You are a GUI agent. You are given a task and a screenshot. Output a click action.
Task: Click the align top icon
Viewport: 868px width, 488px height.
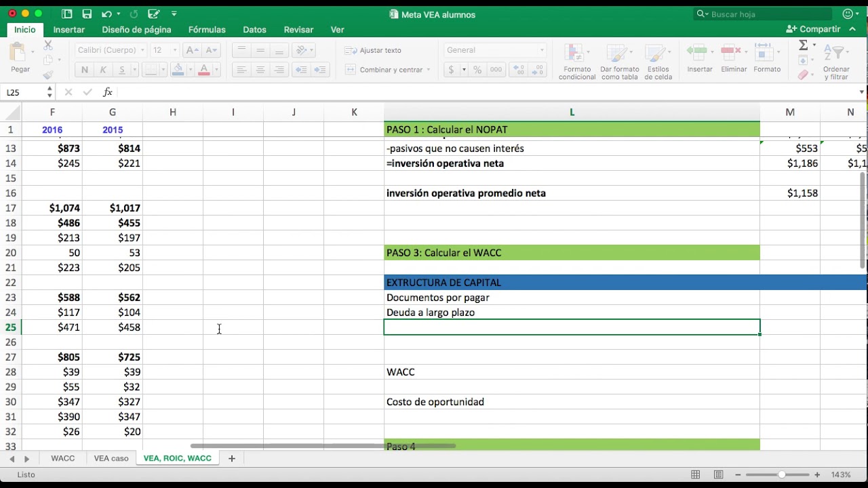(241, 50)
